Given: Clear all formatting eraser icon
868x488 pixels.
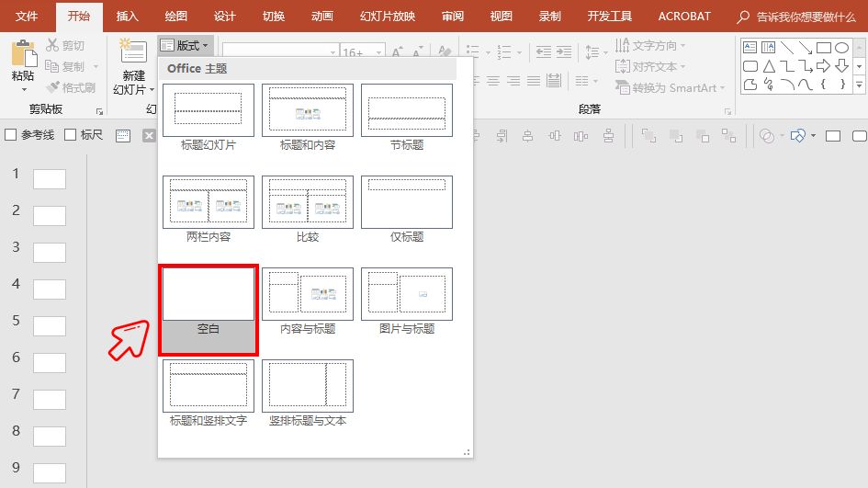Looking at the screenshot, I should point(444,52).
